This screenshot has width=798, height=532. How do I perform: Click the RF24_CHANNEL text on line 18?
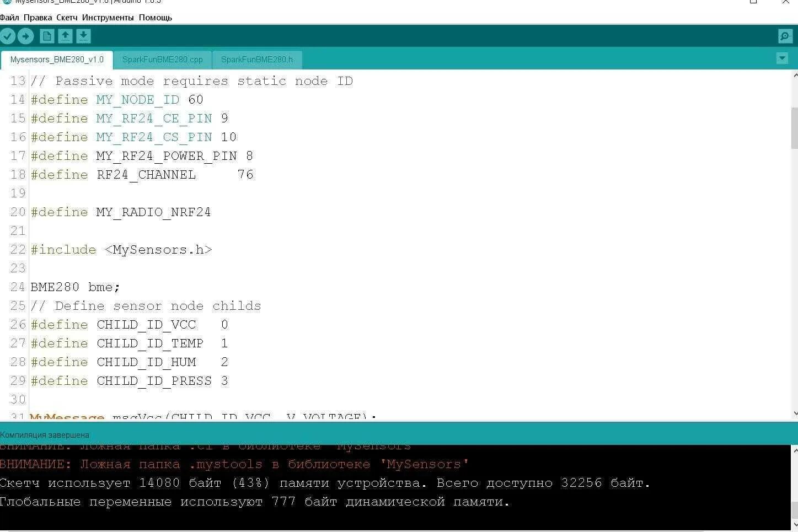[146, 175]
